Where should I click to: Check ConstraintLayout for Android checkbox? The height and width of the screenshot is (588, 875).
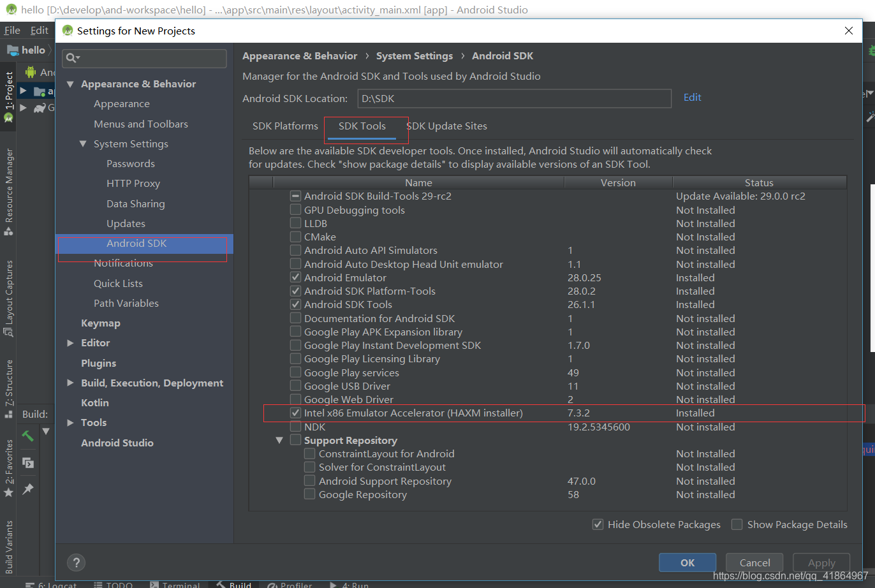click(x=309, y=453)
